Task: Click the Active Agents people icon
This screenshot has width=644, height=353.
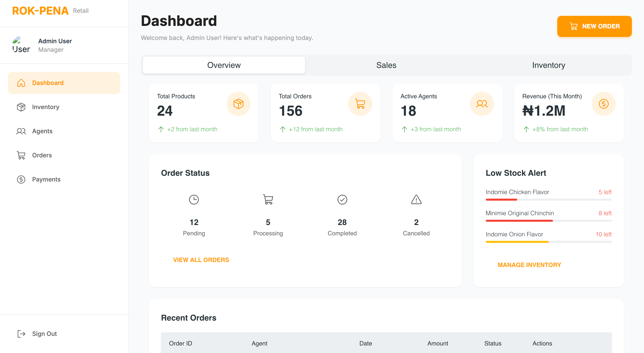Action: point(482,104)
